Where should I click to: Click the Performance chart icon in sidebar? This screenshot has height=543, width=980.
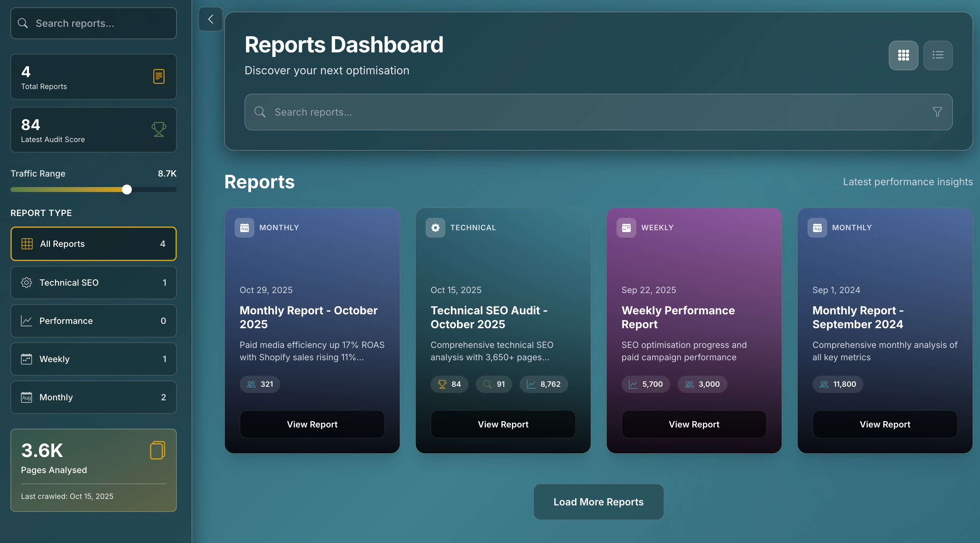26,320
